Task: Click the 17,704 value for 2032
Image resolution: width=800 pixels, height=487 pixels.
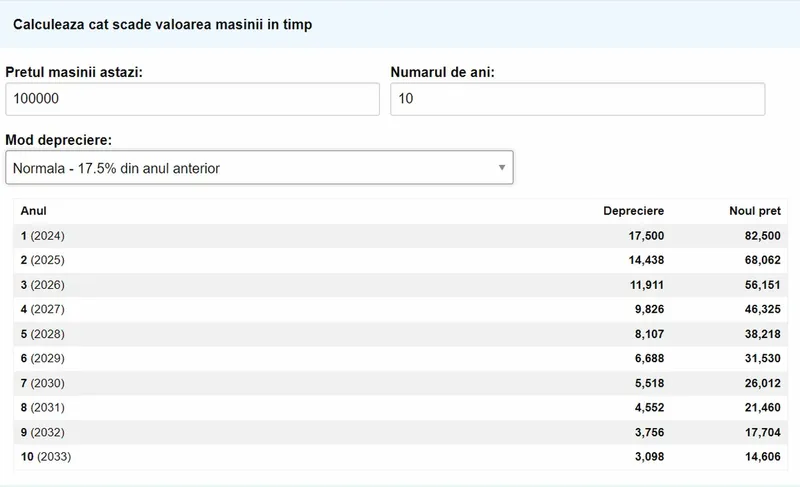Action: 762,432
